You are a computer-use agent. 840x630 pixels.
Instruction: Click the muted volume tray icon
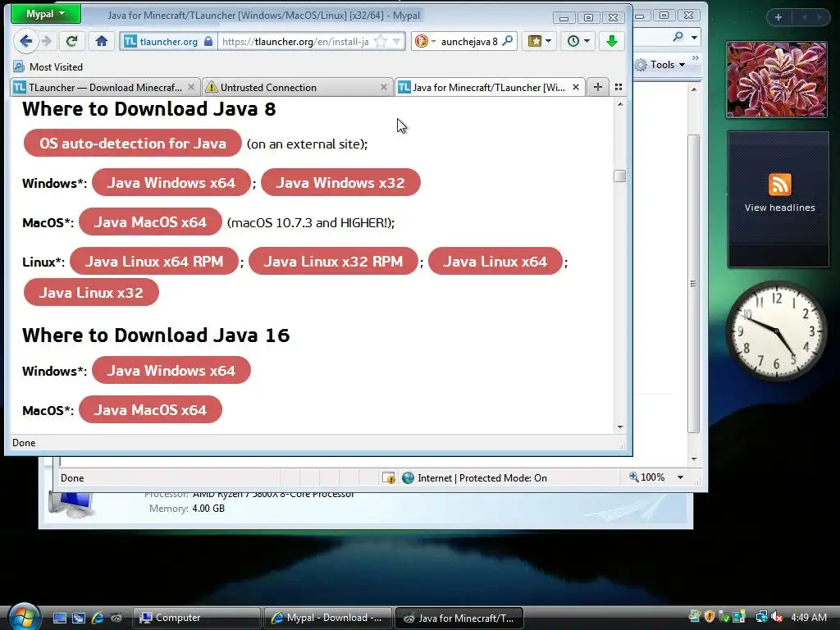778,617
